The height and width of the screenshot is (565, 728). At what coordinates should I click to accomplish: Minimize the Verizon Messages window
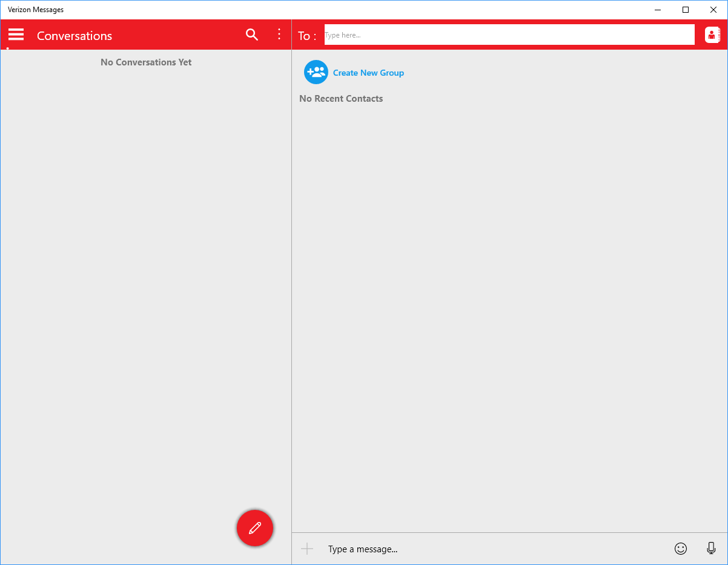(658, 10)
